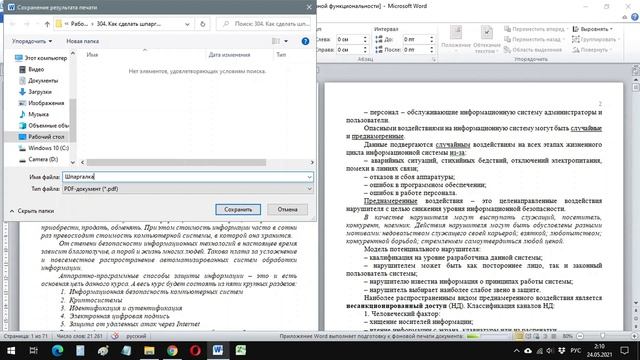
Task: Launch Google Chrome from the taskbar
Action: (172, 351)
